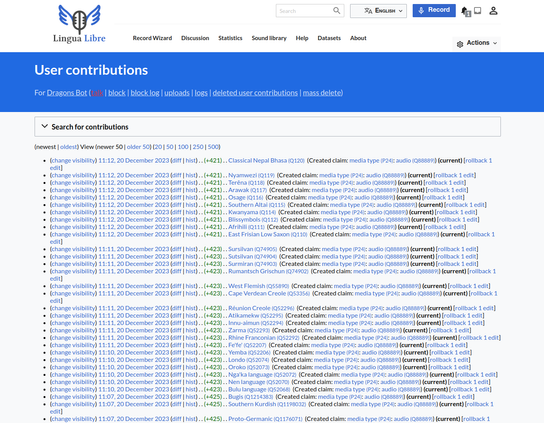Open the Sursilvan (Q74905) page
The image size is (544, 423).
tap(253, 249)
